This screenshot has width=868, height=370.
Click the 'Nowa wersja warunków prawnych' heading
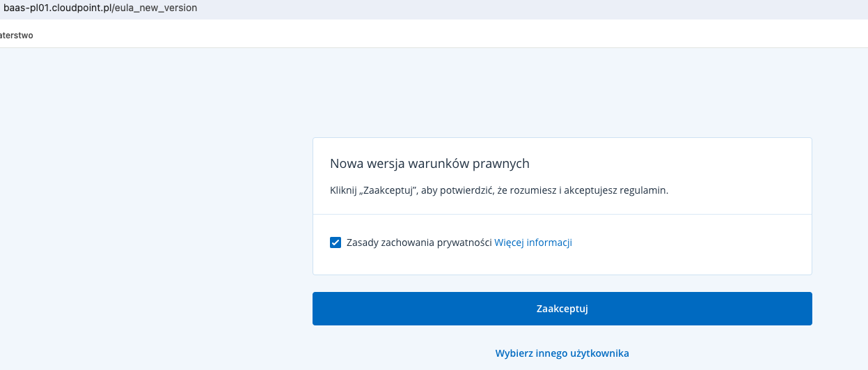click(429, 164)
